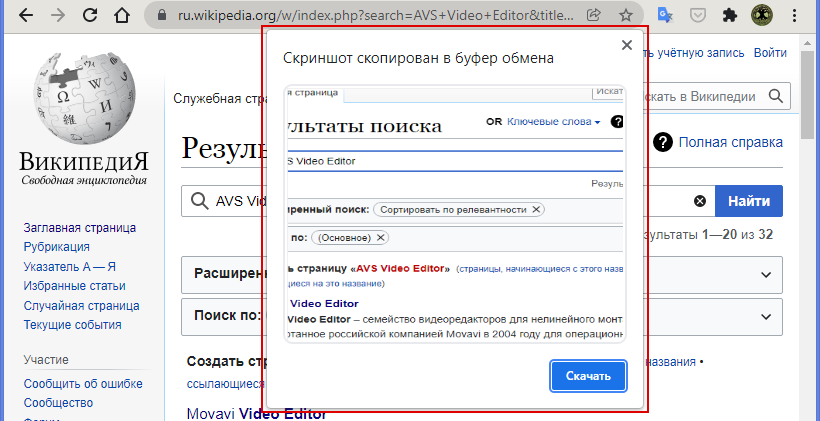The width and height of the screenshot is (820, 421).
Task: Go back with the browser back arrow
Action: click(x=25, y=16)
